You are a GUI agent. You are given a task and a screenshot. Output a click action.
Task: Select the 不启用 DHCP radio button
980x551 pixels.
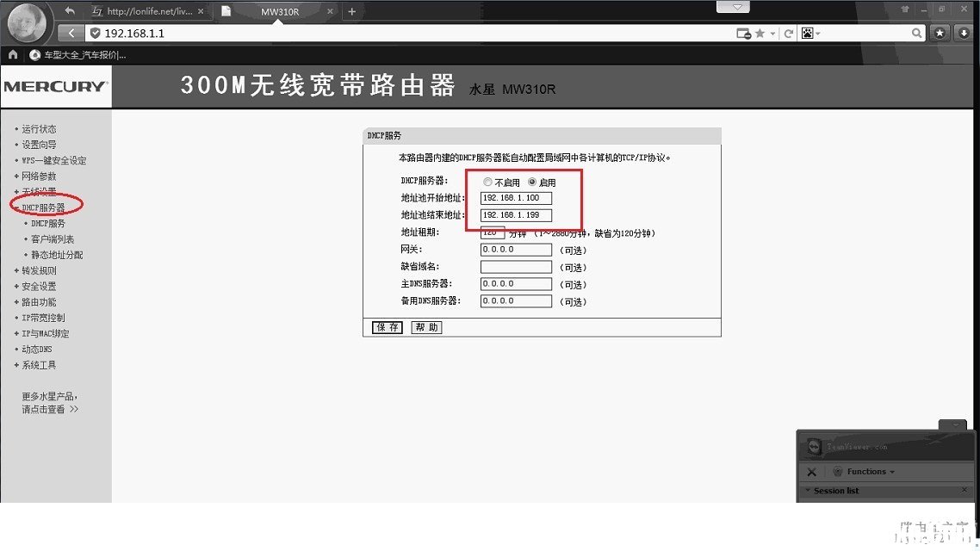pyautogui.click(x=487, y=182)
